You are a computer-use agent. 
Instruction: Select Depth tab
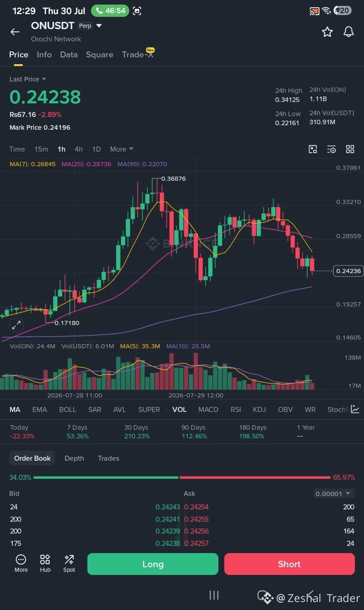[x=74, y=458]
